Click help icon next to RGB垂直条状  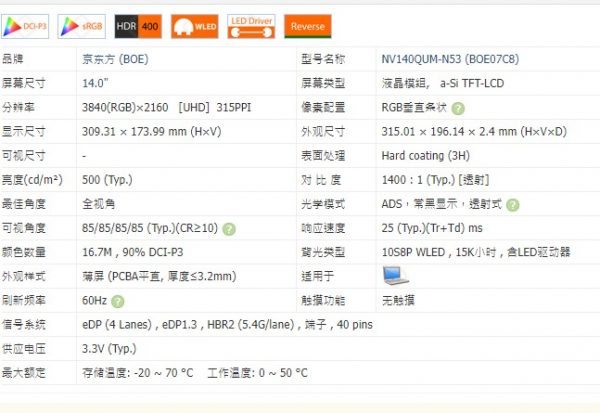pyautogui.click(x=458, y=109)
